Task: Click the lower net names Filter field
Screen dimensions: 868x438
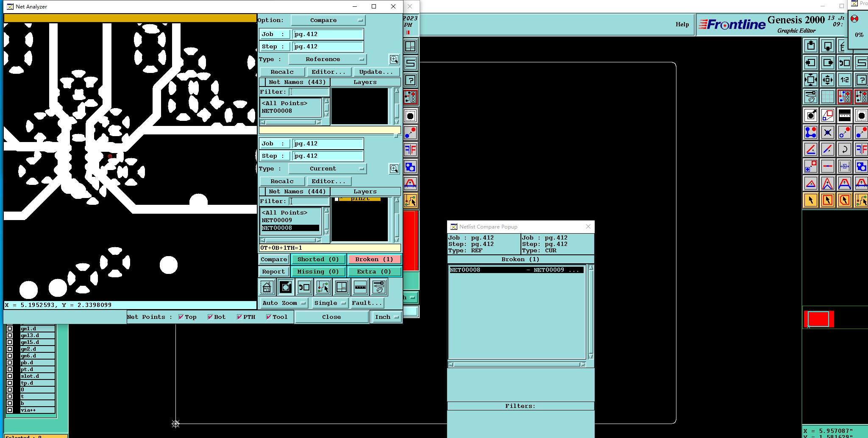Action: 309,201
